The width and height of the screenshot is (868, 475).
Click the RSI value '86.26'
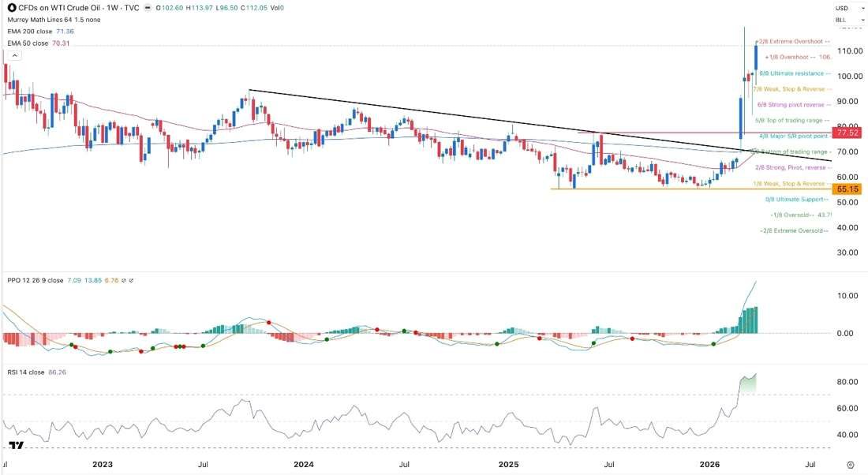coord(57,372)
